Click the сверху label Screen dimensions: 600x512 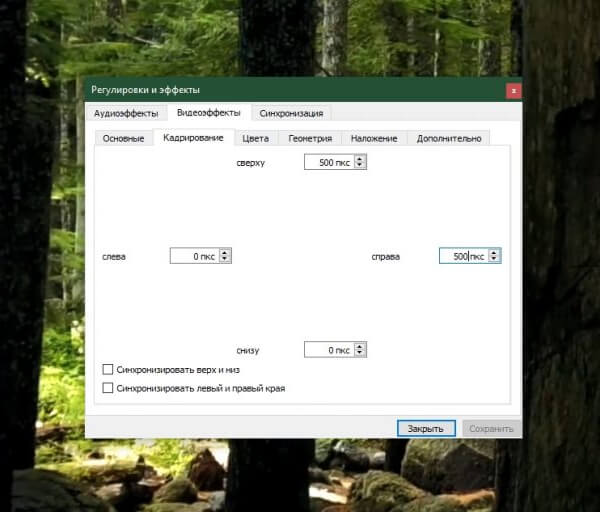coord(251,163)
